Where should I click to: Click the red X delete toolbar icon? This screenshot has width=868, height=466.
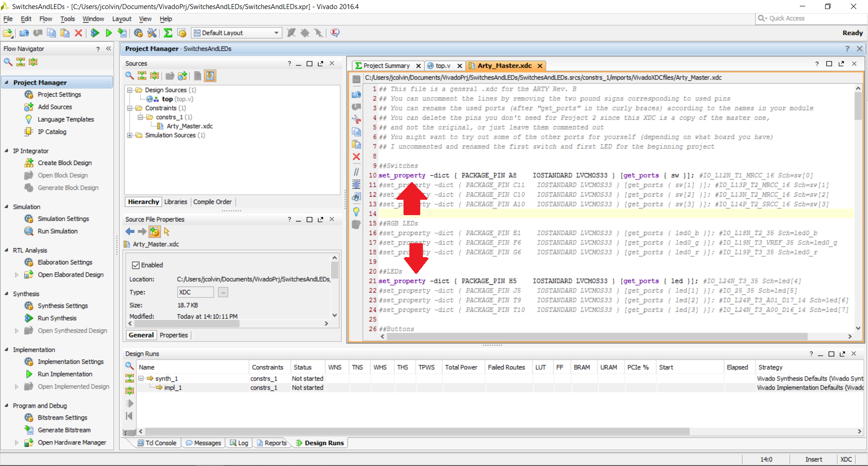79,33
